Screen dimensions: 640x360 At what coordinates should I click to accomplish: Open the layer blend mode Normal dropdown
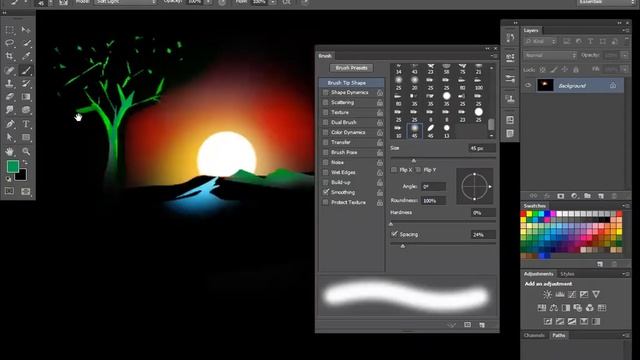(550, 55)
